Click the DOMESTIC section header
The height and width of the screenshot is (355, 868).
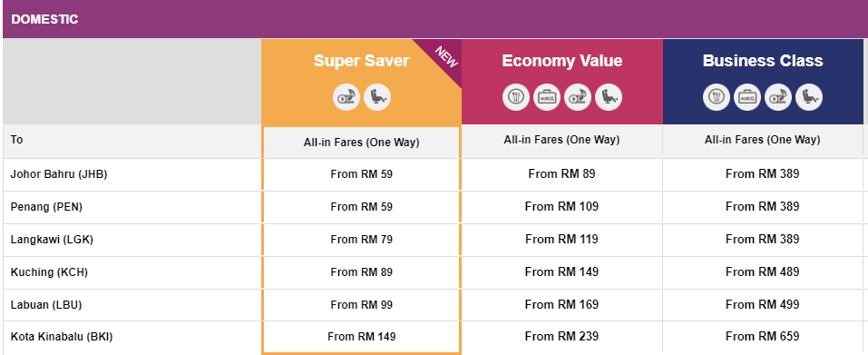[44, 19]
